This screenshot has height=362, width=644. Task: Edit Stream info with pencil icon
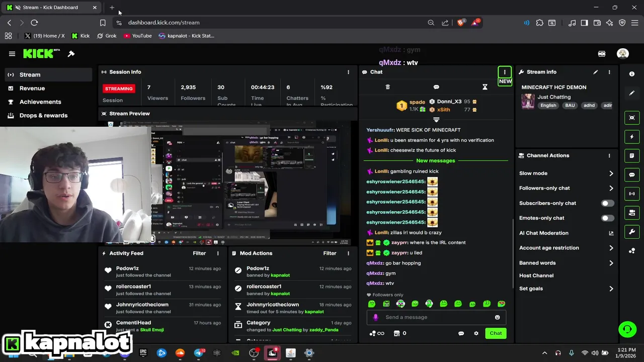596,72
